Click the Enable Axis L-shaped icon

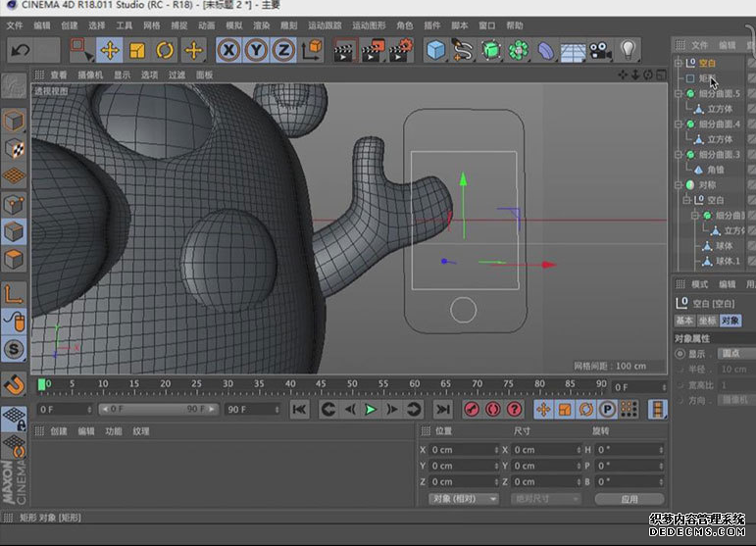pyautogui.click(x=14, y=294)
